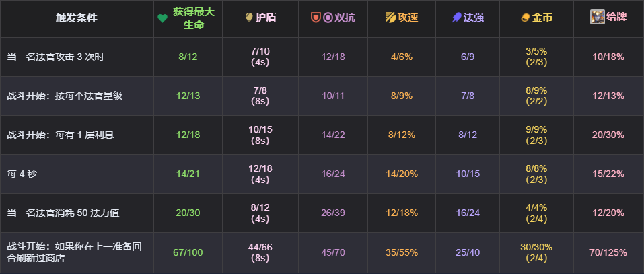
Task: Select the 获得最大生命 header text
Action: pos(193,18)
